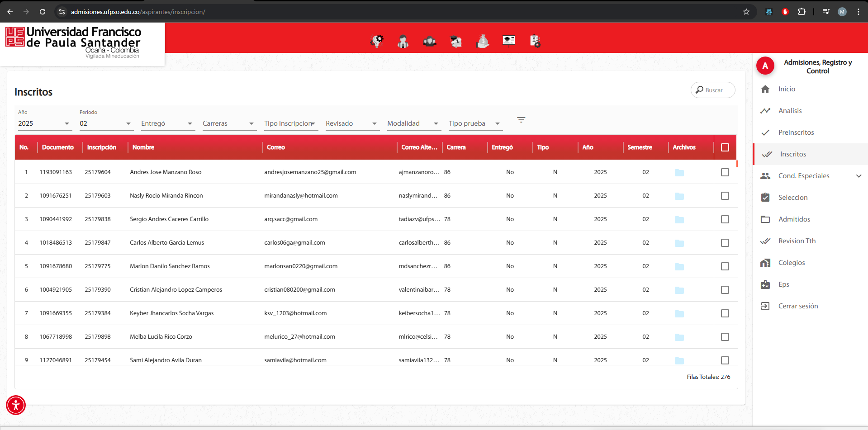Go to Preinscritos in the sidebar

[796, 132]
